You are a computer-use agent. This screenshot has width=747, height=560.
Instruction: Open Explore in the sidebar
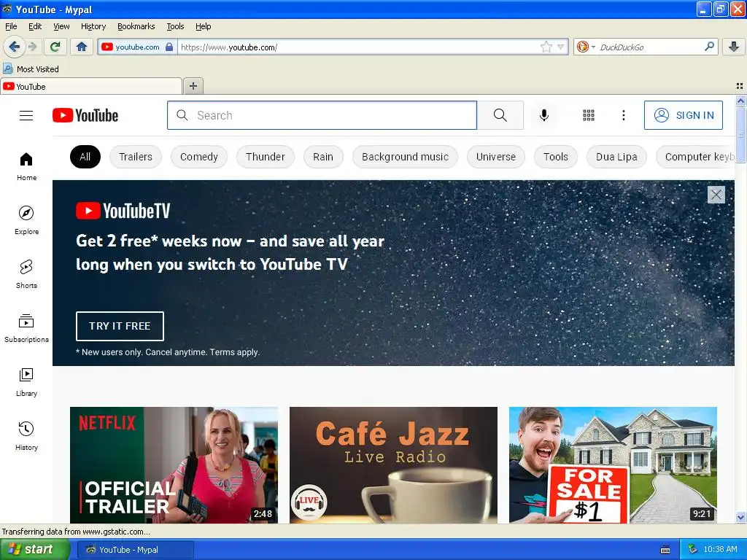(26, 220)
